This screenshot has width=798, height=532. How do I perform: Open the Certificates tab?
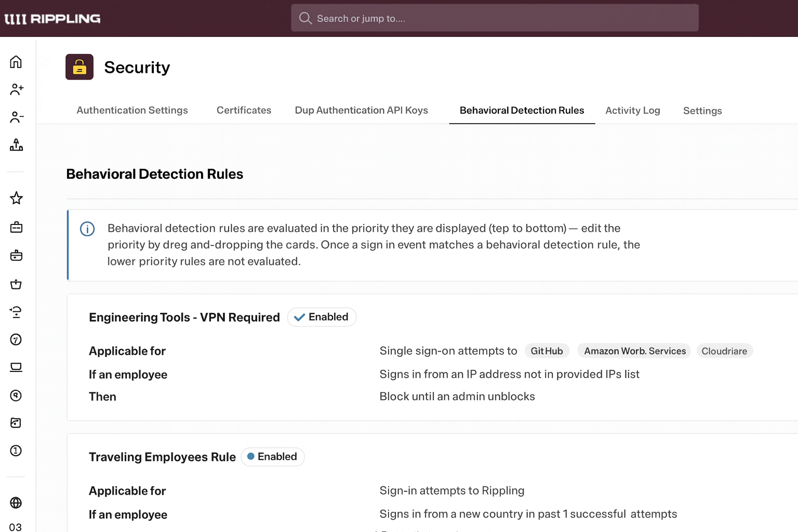(244, 110)
